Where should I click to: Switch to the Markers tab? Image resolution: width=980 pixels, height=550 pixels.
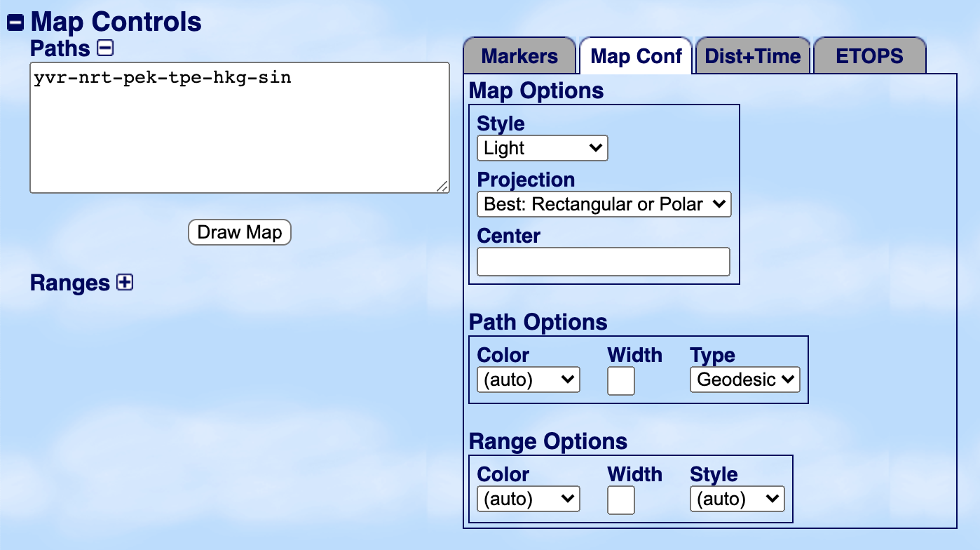[519, 57]
